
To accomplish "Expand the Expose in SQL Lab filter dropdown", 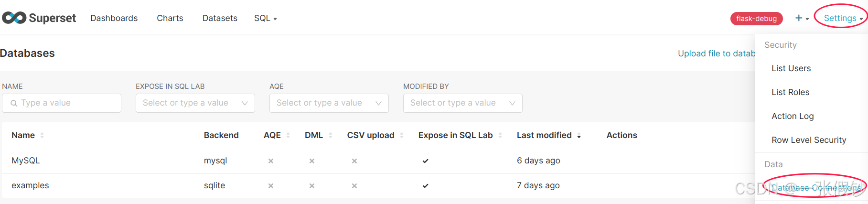I will [245, 103].
